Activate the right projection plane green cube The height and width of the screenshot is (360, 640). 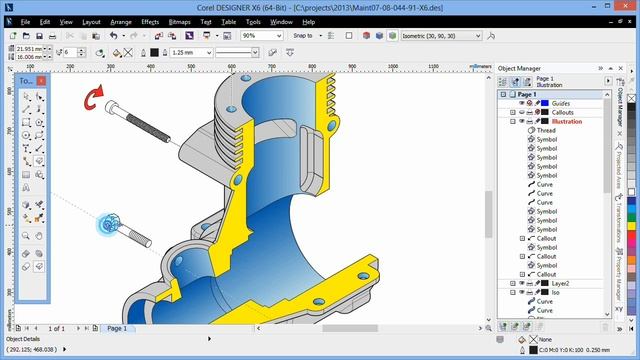point(392,36)
